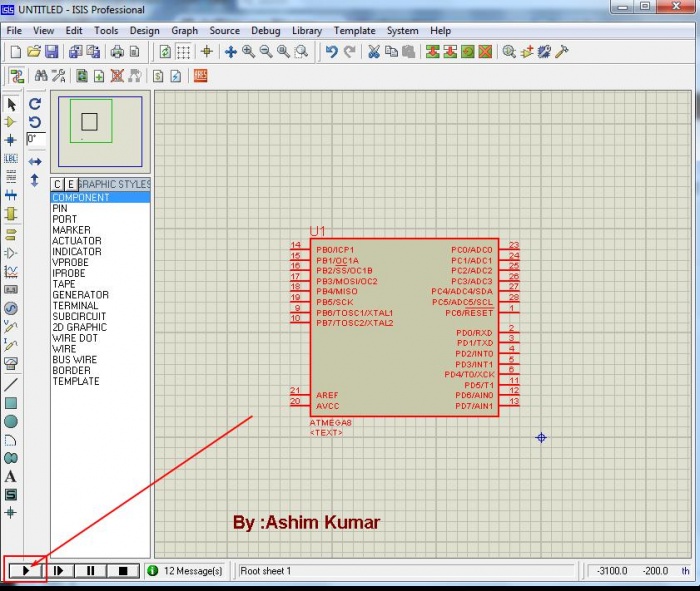Click the 12 Message(s) status indicator

tap(190, 571)
